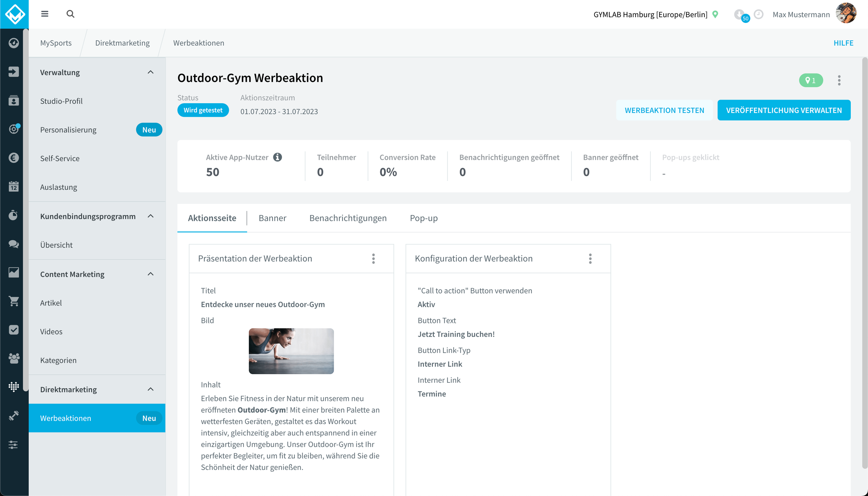Click the green location badge showing 1

pos(811,80)
